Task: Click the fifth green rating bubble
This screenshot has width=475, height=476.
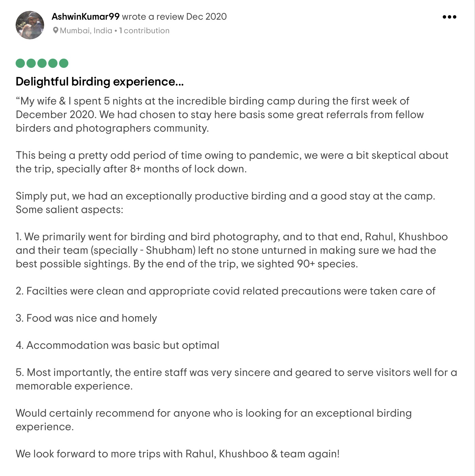Action: click(x=64, y=63)
